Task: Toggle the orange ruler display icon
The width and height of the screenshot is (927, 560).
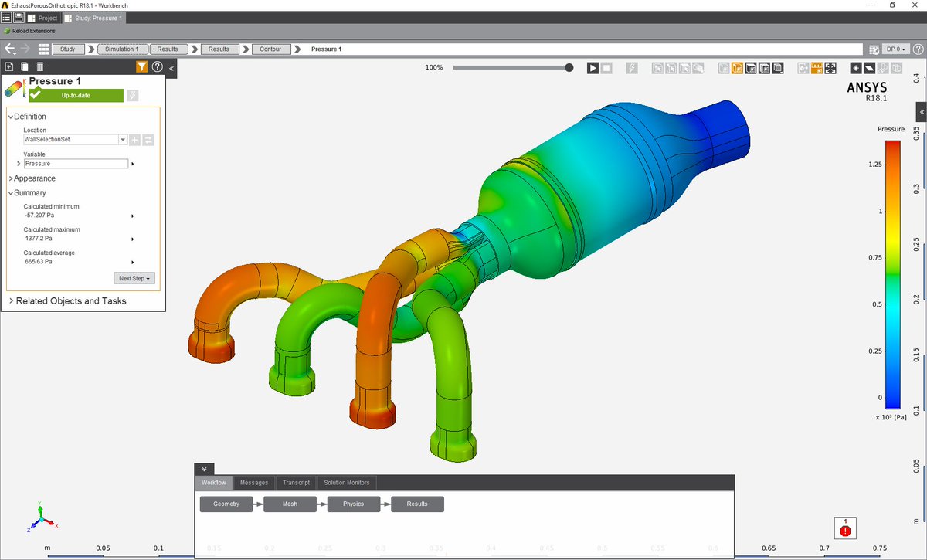Action: 817,68
